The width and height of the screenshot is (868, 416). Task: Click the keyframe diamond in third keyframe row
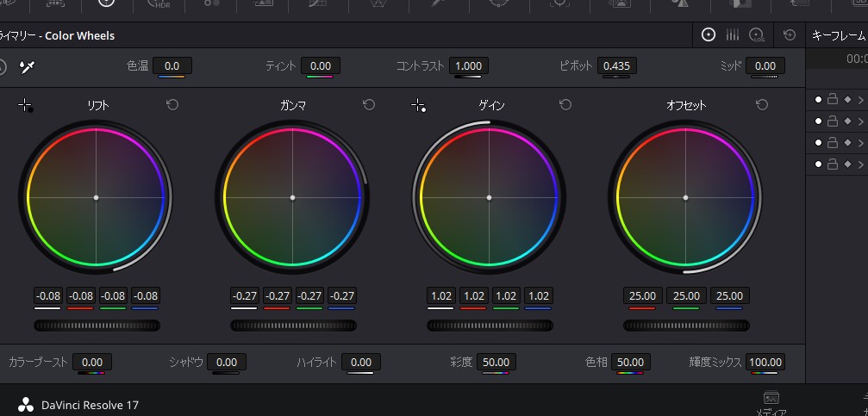point(847,143)
